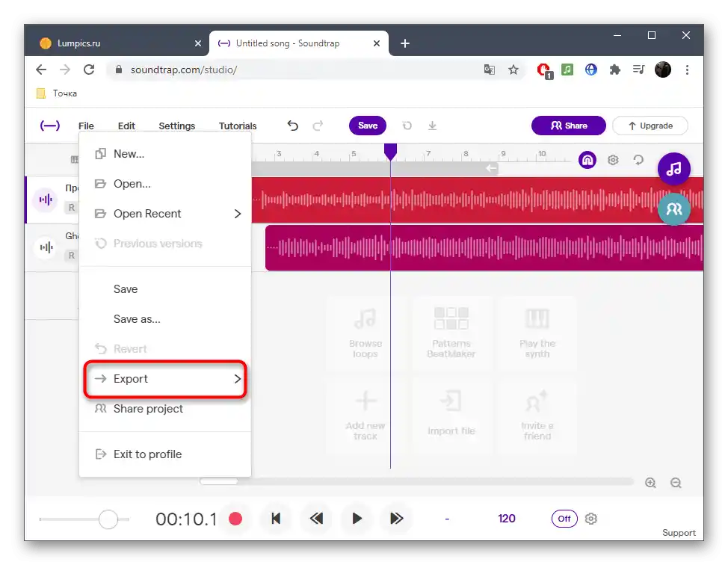Open the extensions puzzle icon
This screenshot has height=565, width=728.
(x=614, y=70)
